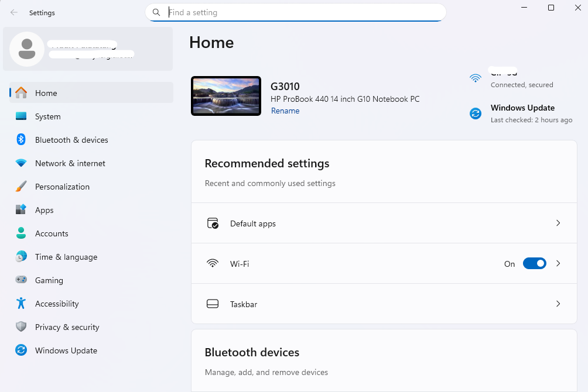The height and width of the screenshot is (392, 588).
Task: Click the Time & language globe icon
Action: pos(21,257)
